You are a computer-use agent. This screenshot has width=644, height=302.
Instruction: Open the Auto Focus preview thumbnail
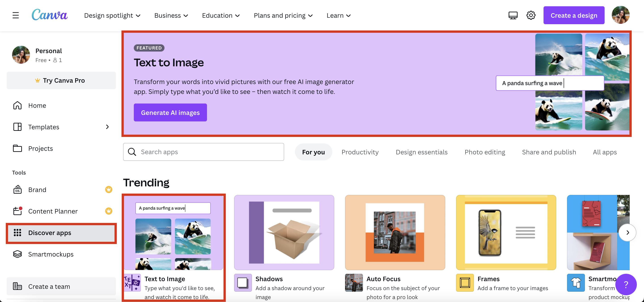(395, 233)
